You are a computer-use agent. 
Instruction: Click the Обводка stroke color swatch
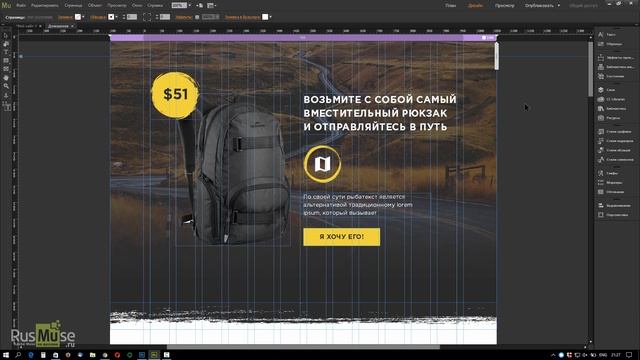pyautogui.click(x=111, y=17)
